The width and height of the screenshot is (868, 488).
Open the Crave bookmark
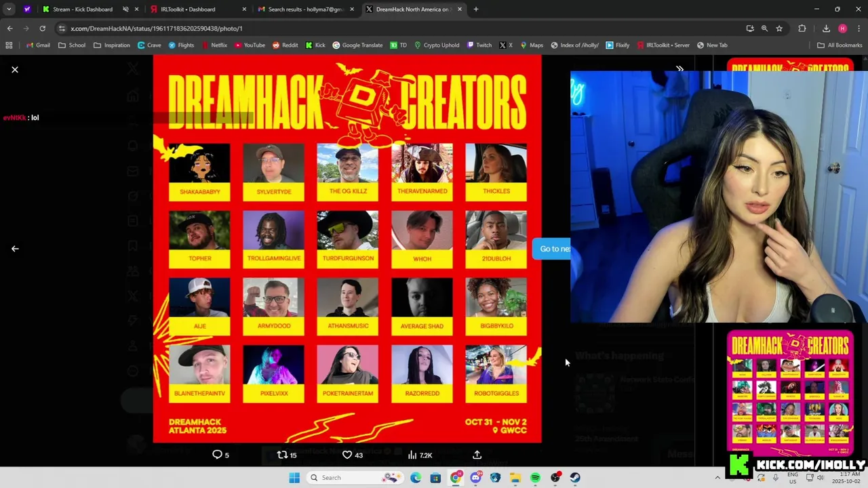[x=149, y=45]
